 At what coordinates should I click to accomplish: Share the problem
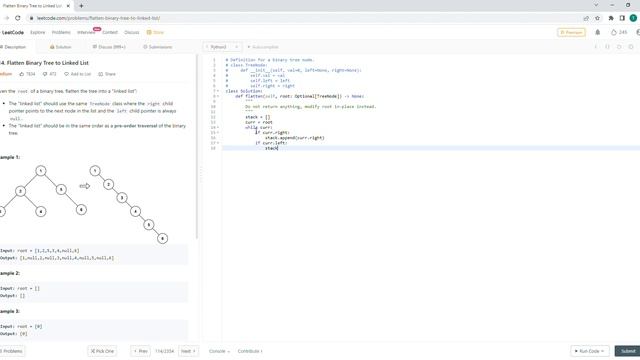point(107,74)
